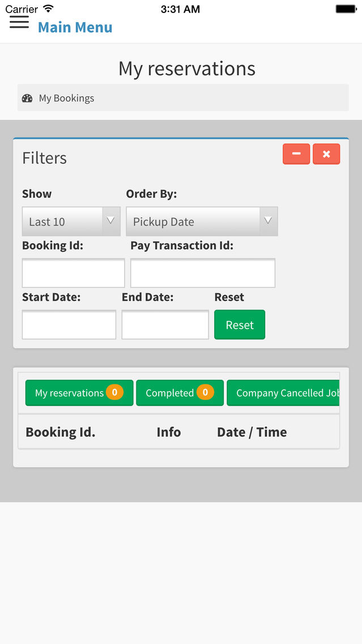
Task: Click the orange badge on My reservations
Action: (114, 392)
